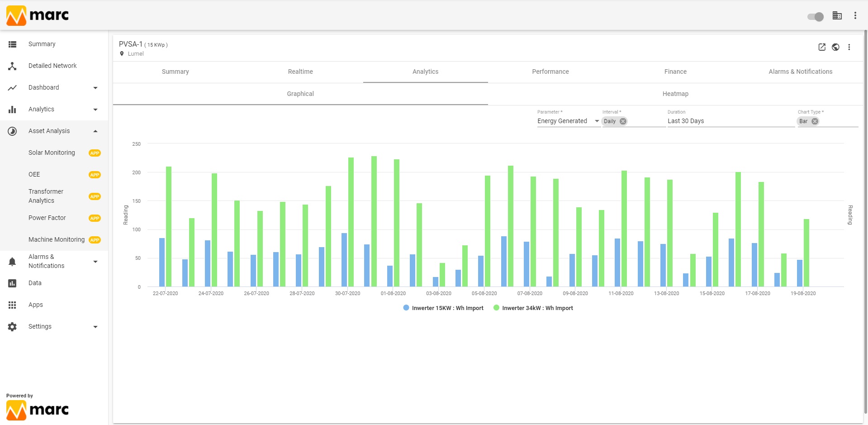Switch to the Performance tab
Image resolution: width=868 pixels, height=425 pixels.
pyautogui.click(x=550, y=72)
